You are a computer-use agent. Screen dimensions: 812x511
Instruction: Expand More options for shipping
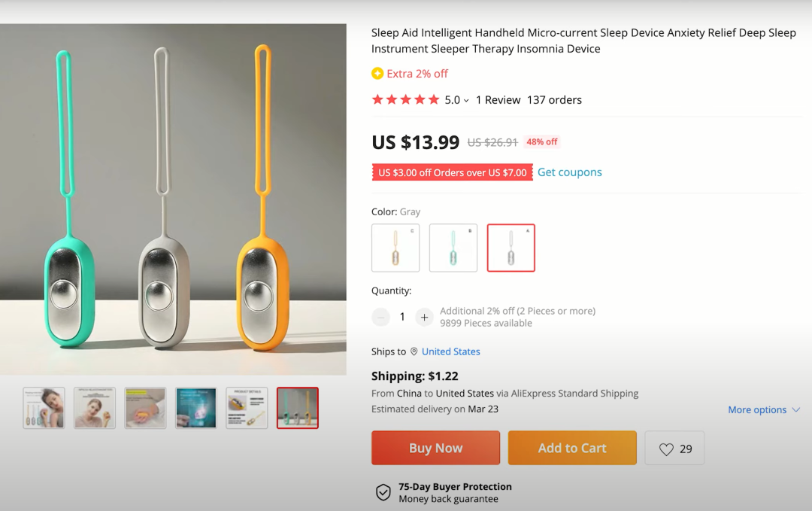click(x=763, y=409)
